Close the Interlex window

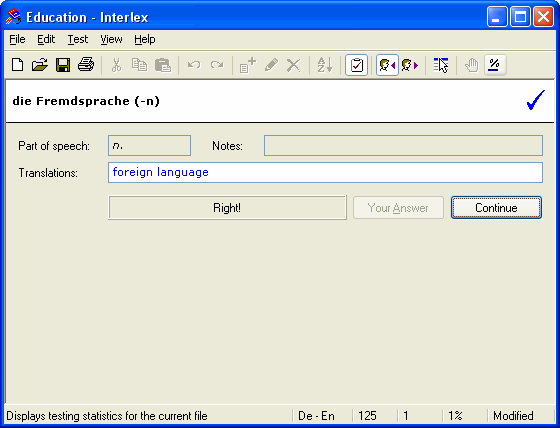click(543, 16)
